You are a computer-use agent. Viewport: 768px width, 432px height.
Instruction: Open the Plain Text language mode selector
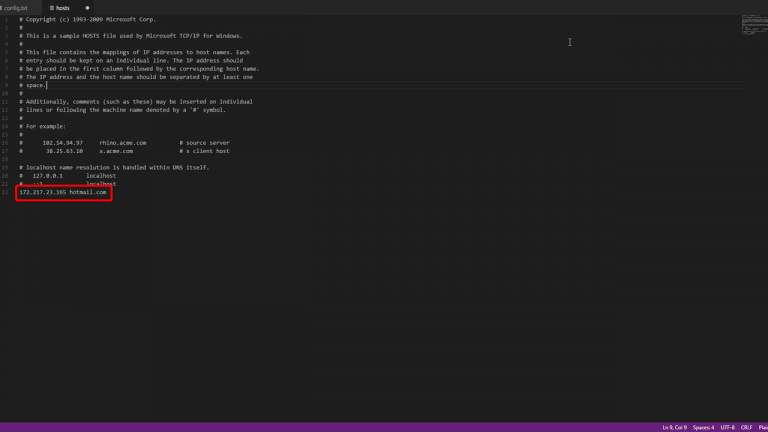coord(763,428)
